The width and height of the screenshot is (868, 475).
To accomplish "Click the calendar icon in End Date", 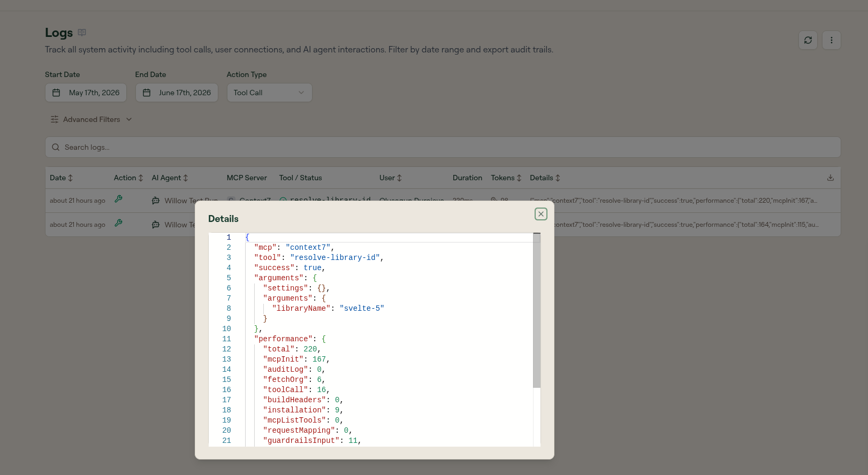I will click(x=147, y=93).
